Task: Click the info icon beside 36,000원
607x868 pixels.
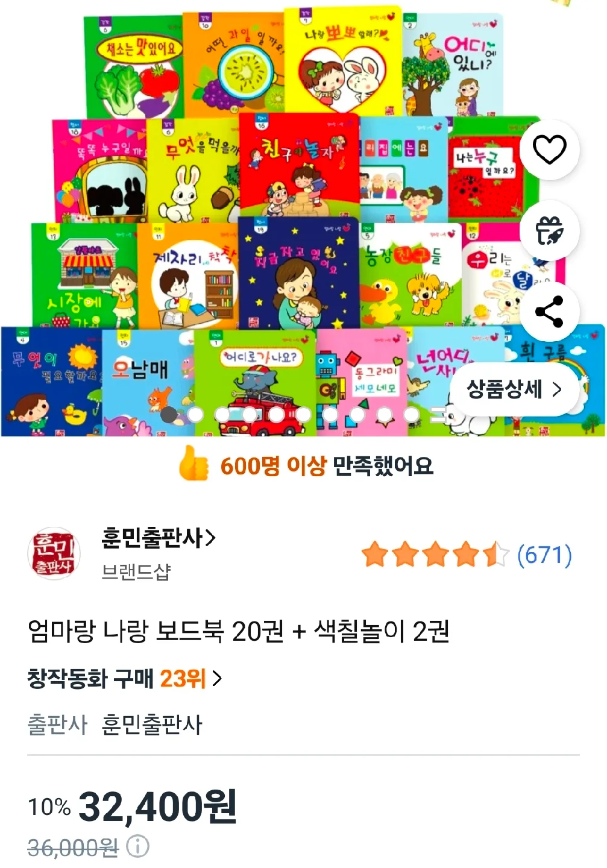Action: [137, 846]
